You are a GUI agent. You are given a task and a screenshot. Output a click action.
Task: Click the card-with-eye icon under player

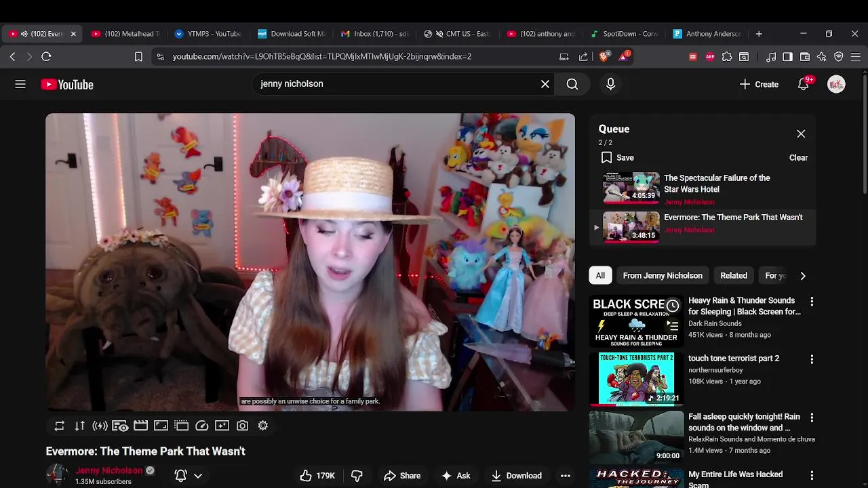point(120,426)
